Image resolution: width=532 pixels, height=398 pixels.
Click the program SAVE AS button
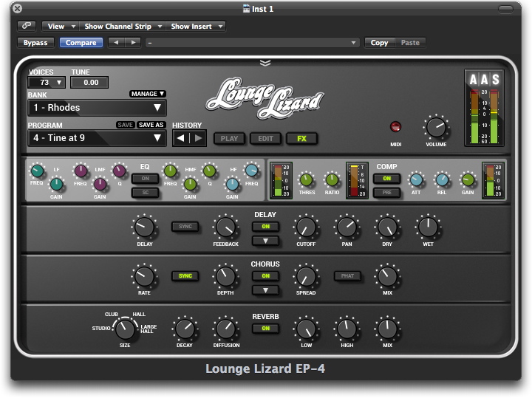click(151, 124)
